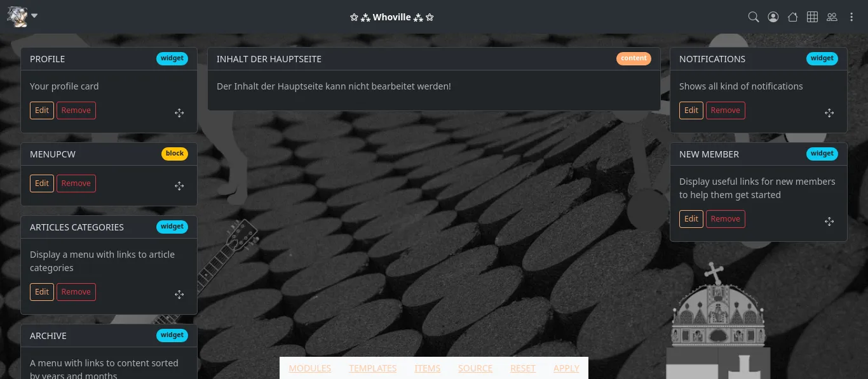Viewport: 868px width, 379px height.
Task: Open the Modules editor menu
Action: click(310, 368)
